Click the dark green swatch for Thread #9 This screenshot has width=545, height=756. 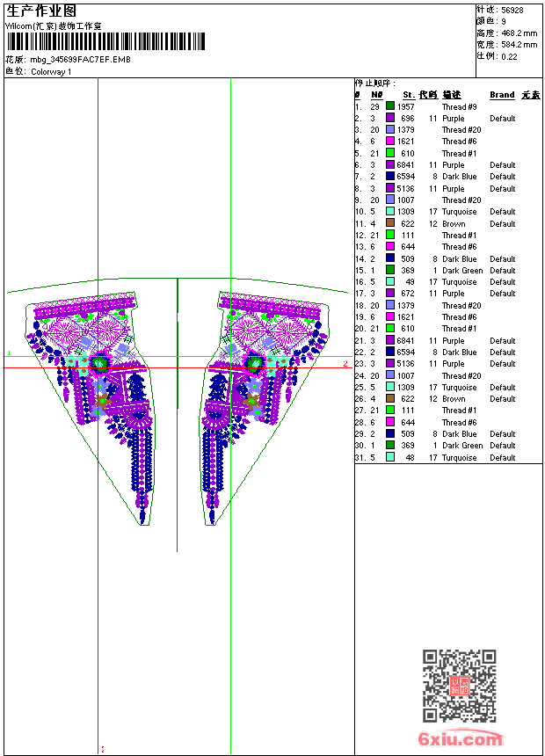(x=390, y=106)
